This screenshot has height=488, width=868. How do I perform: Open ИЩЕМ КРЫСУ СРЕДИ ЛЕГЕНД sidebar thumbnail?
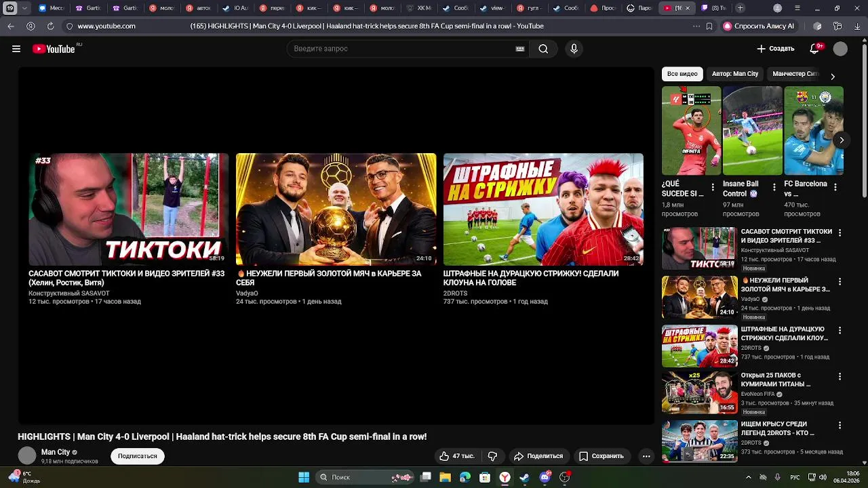pyautogui.click(x=699, y=441)
